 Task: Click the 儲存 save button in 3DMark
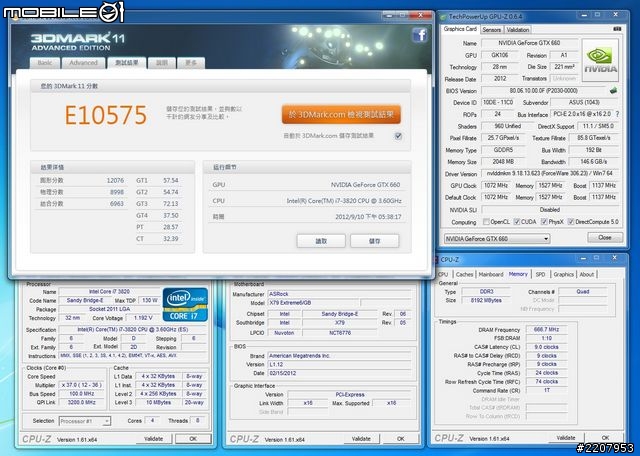pos(374,241)
